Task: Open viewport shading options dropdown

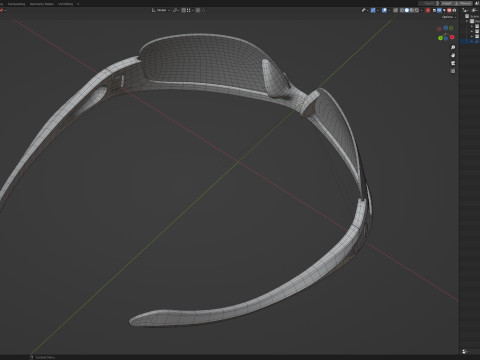Action: pyautogui.click(x=421, y=10)
